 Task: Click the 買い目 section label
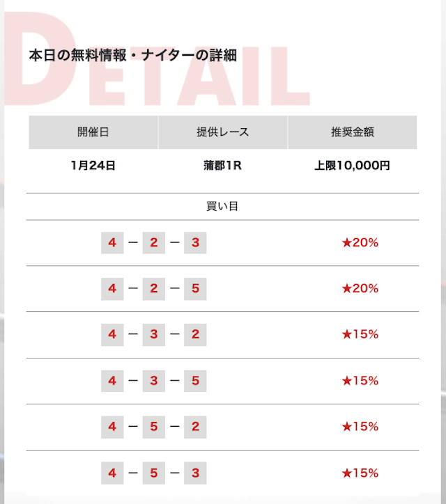[222, 206]
